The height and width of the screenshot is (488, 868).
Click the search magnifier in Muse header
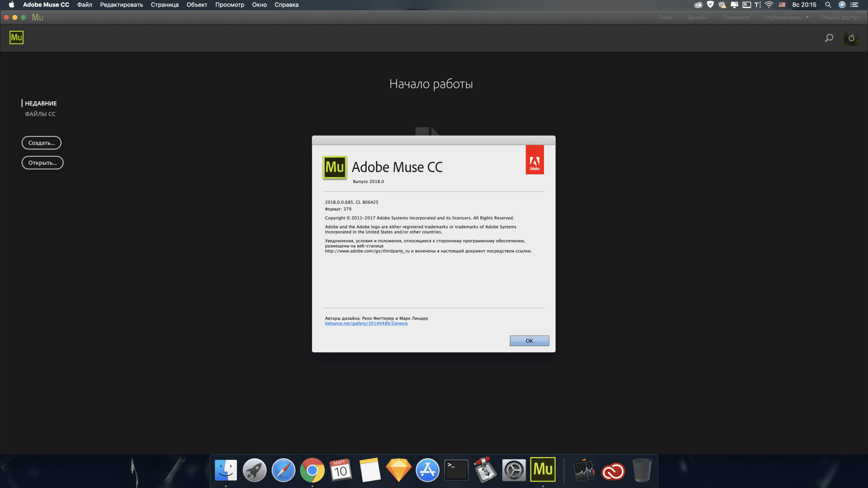click(x=829, y=38)
